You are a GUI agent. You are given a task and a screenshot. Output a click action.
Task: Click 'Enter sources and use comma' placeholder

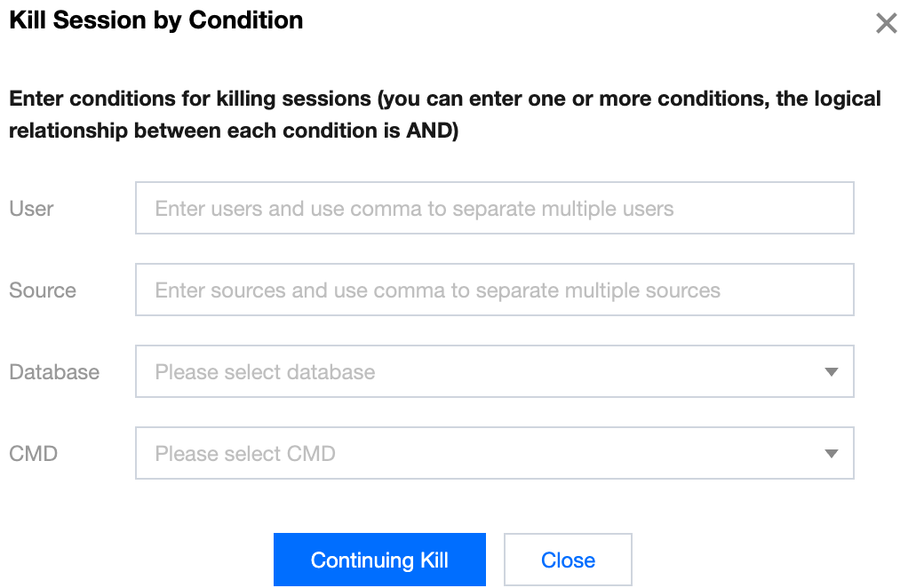[437, 290]
